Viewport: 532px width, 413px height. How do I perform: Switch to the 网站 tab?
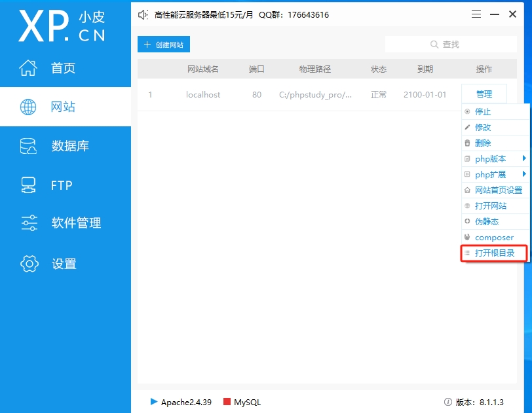click(x=66, y=107)
